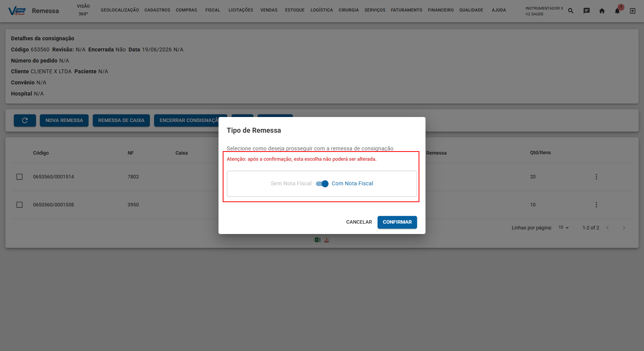Confirm the remessa type with CONFIRMAR

point(397,222)
